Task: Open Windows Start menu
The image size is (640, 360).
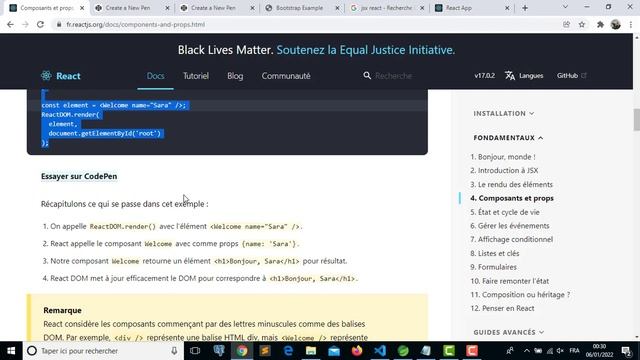Action: (x=11, y=351)
